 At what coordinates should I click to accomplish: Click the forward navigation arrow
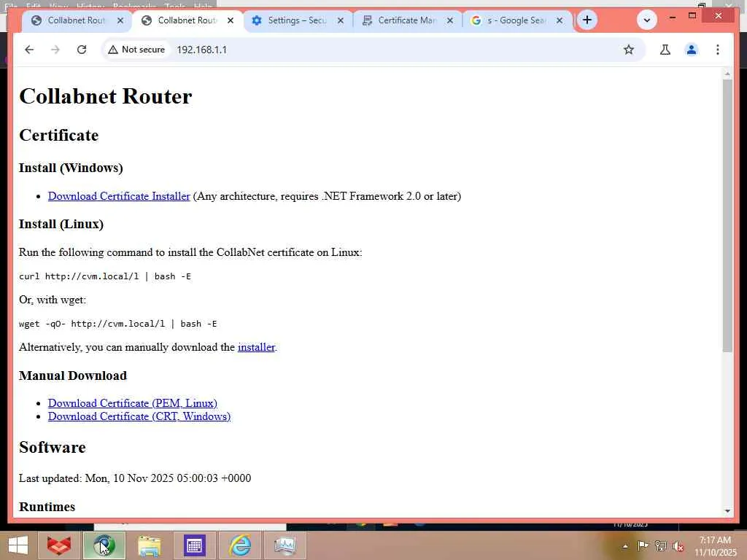(x=55, y=50)
